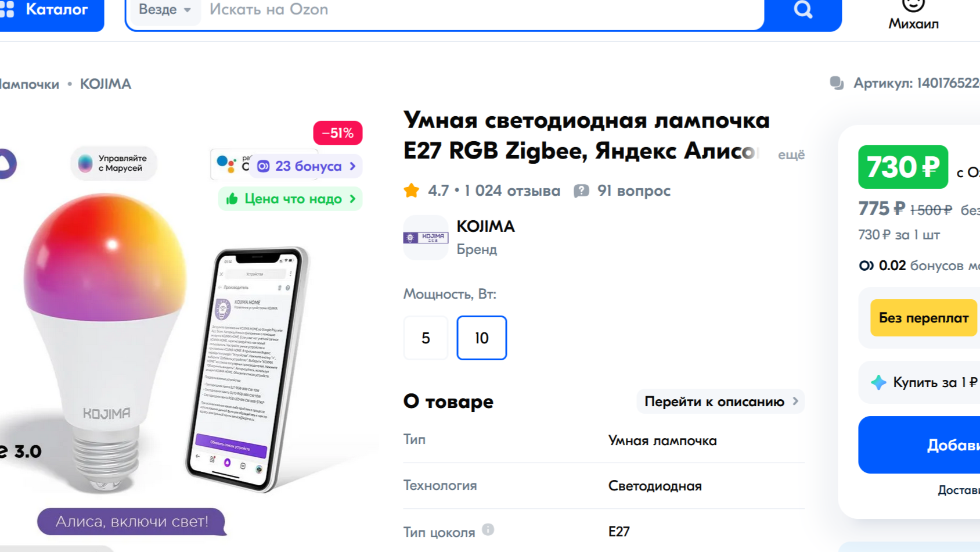Open the KOJIMA brand logo

click(x=426, y=238)
